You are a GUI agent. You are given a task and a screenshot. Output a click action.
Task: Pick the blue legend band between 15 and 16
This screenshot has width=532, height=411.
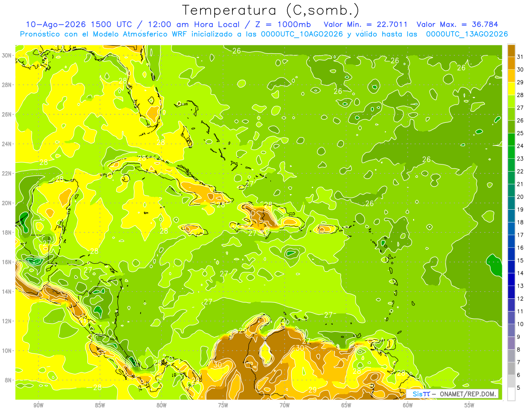[x=511, y=254]
